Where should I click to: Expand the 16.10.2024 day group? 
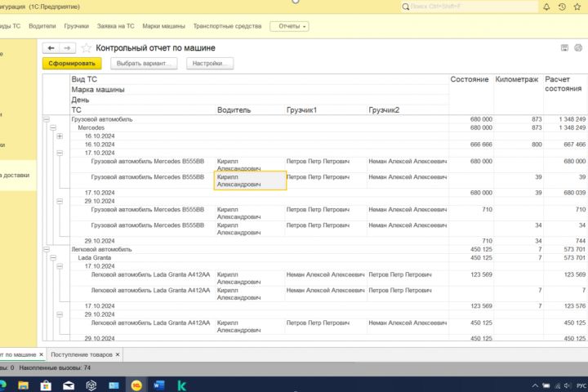(60, 136)
